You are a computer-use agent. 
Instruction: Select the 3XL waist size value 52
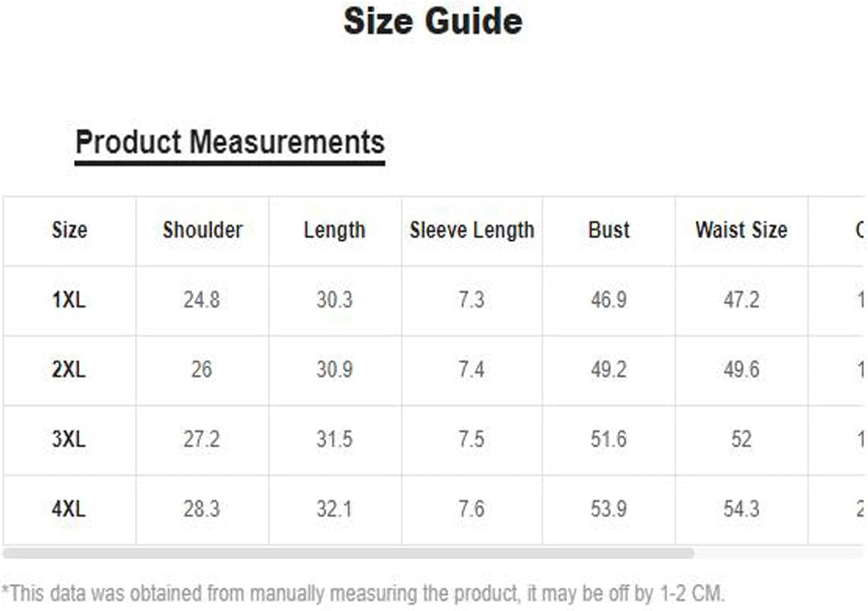(x=741, y=439)
